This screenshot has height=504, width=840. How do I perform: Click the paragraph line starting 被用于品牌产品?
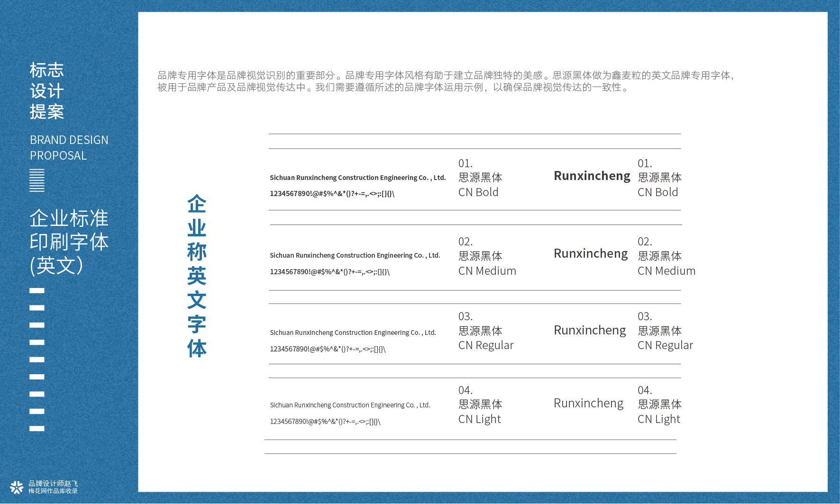[x=394, y=87]
